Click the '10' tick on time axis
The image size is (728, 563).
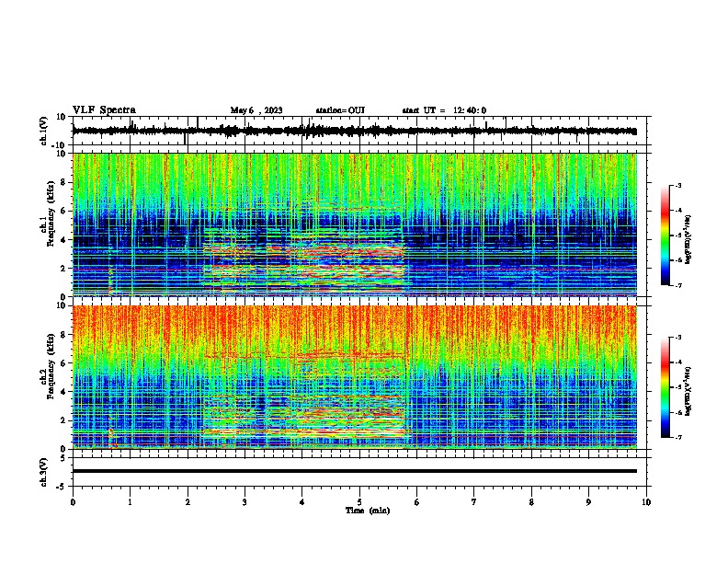[x=646, y=502]
